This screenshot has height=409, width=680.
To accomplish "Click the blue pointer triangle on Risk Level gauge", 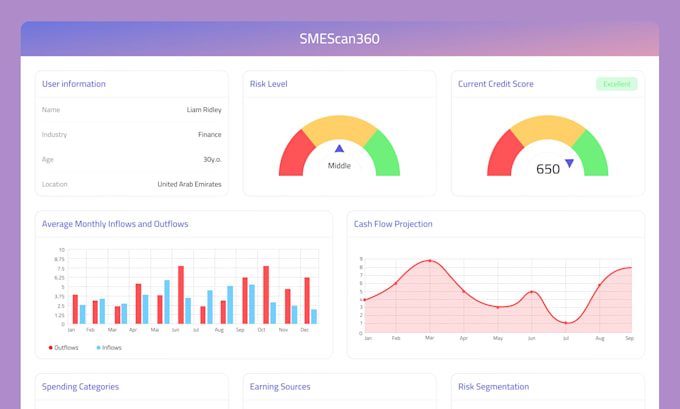I will tap(339, 148).
